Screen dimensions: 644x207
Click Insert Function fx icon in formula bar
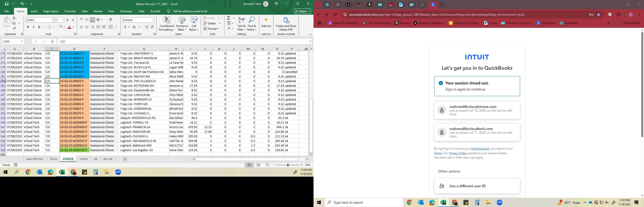(52, 41)
